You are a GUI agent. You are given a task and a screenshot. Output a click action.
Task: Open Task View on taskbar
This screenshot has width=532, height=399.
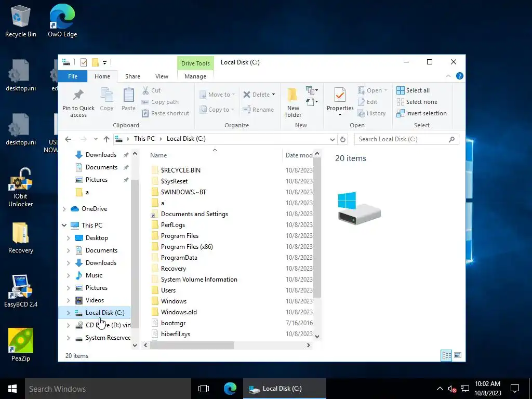click(x=204, y=389)
